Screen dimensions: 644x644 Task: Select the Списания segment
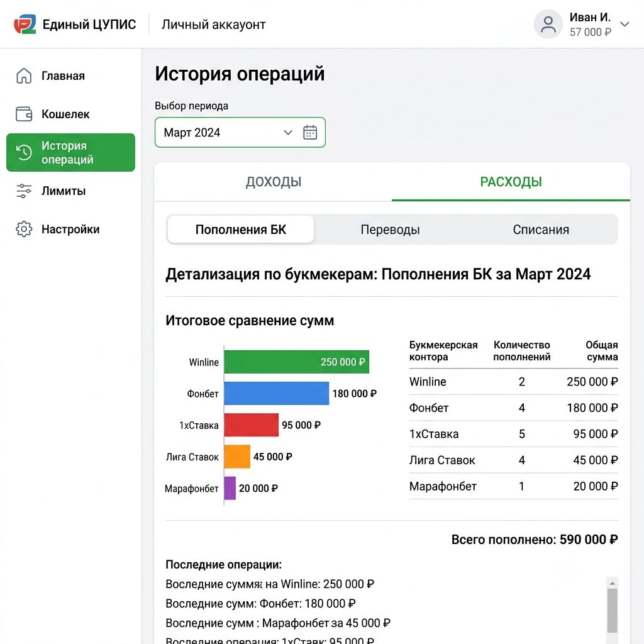tap(541, 229)
